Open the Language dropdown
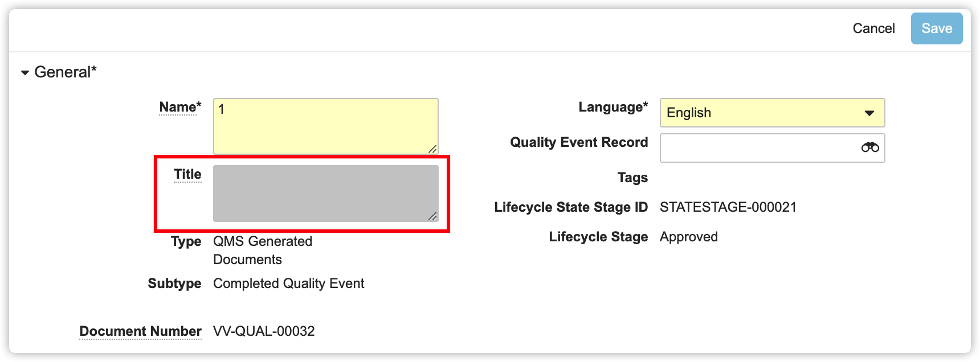980x362 pixels. pos(772,113)
